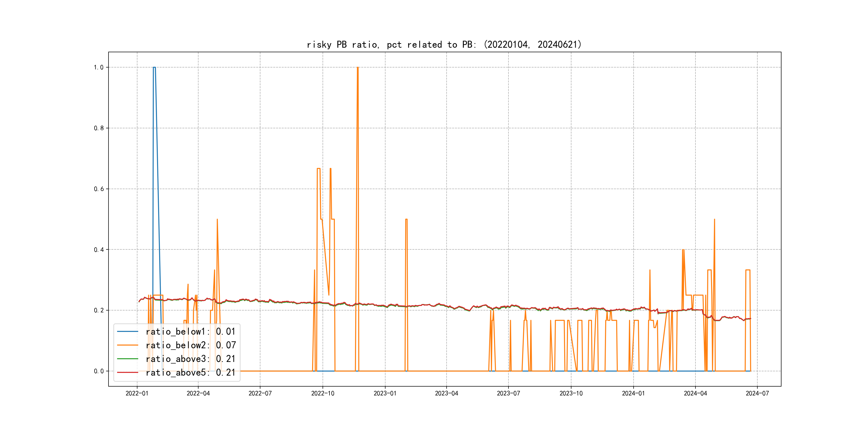Click the 2022-01 x-axis tick label
This screenshot has height=434, width=868.
pos(137,393)
